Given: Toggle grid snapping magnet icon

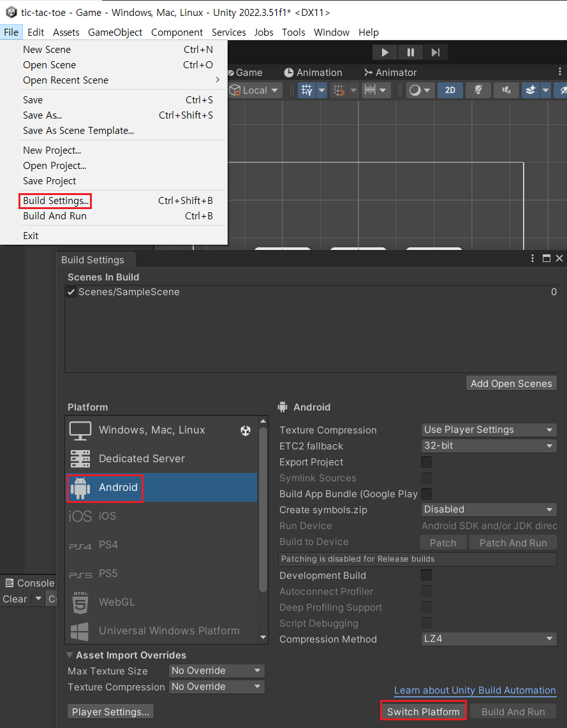Looking at the screenshot, I should click(x=339, y=90).
